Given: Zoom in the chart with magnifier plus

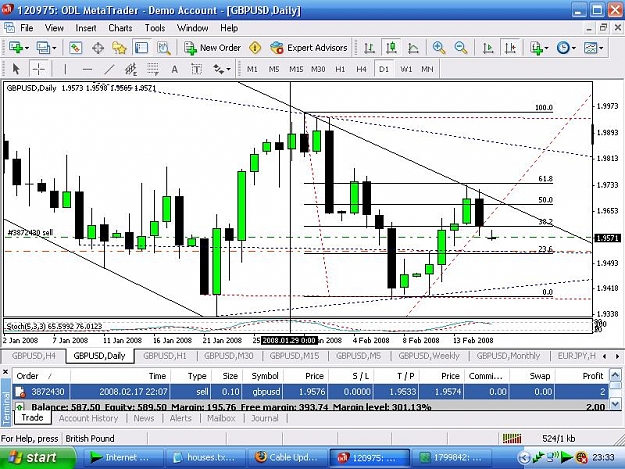Looking at the screenshot, I should click(439, 48).
